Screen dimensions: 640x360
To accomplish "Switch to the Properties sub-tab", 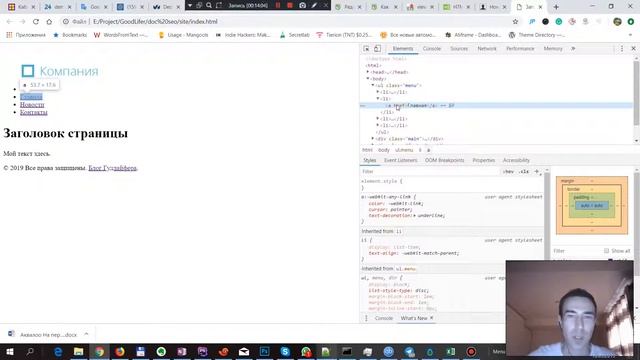I will tap(484, 160).
